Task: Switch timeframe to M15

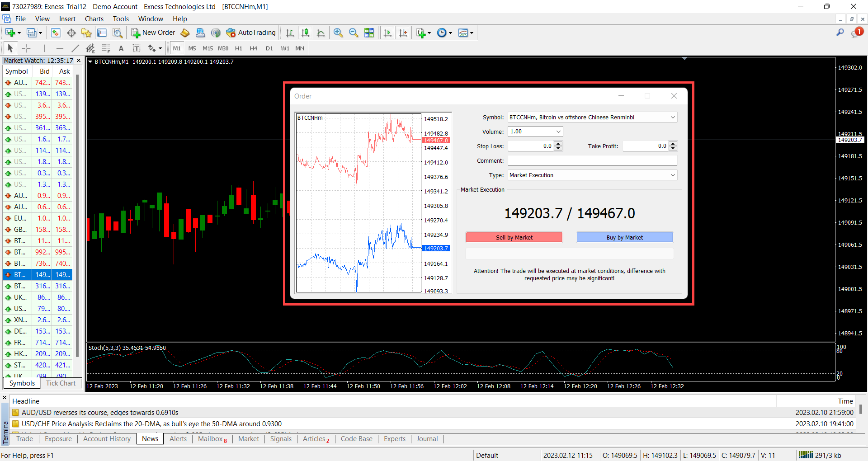Action: [x=208, y=48]
